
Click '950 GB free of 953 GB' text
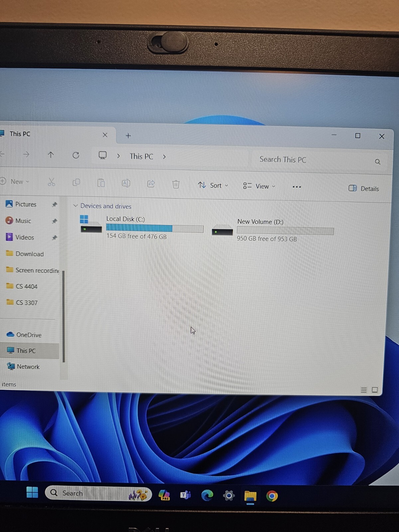coord(267,239)
